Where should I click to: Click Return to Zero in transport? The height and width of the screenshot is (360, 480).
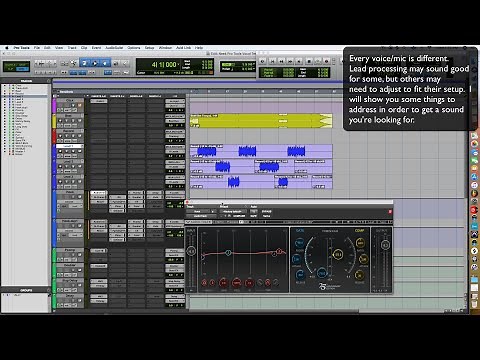pos(272,61)
